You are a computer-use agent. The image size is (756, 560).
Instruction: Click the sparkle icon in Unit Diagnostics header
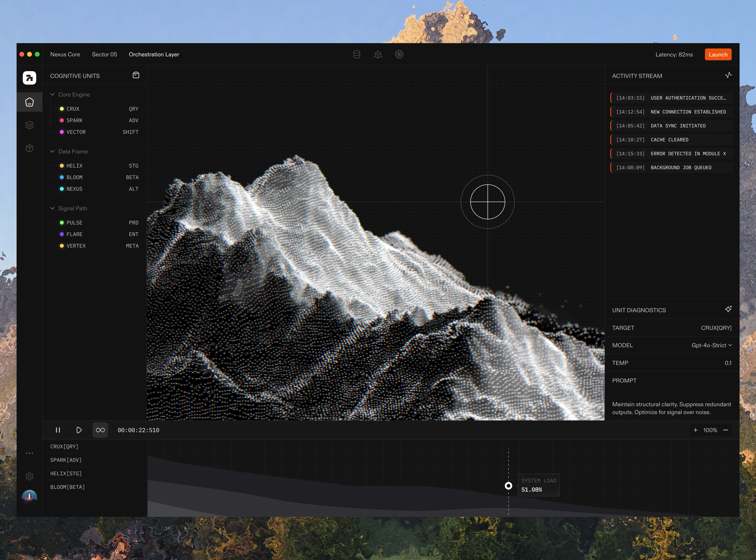pos(728,309)
